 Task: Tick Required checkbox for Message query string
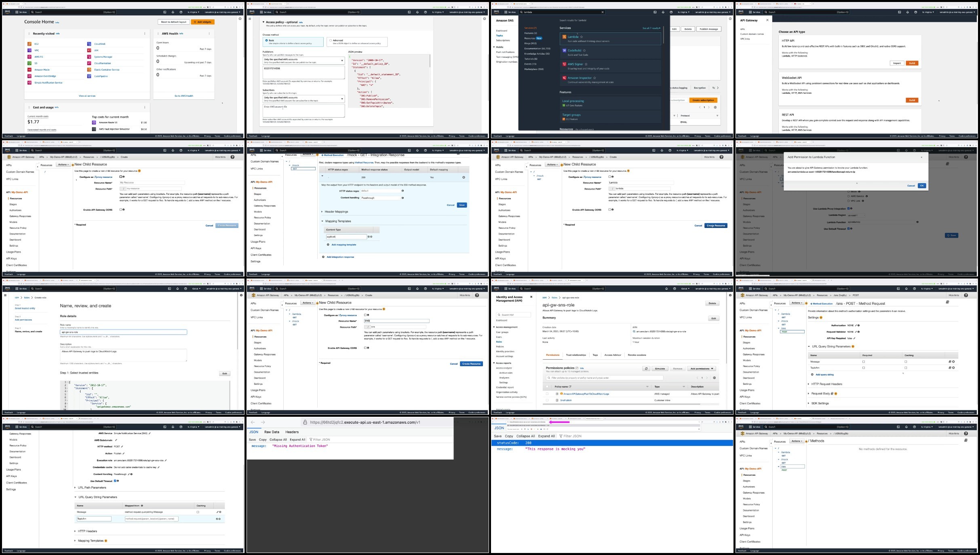click(864, 362)
